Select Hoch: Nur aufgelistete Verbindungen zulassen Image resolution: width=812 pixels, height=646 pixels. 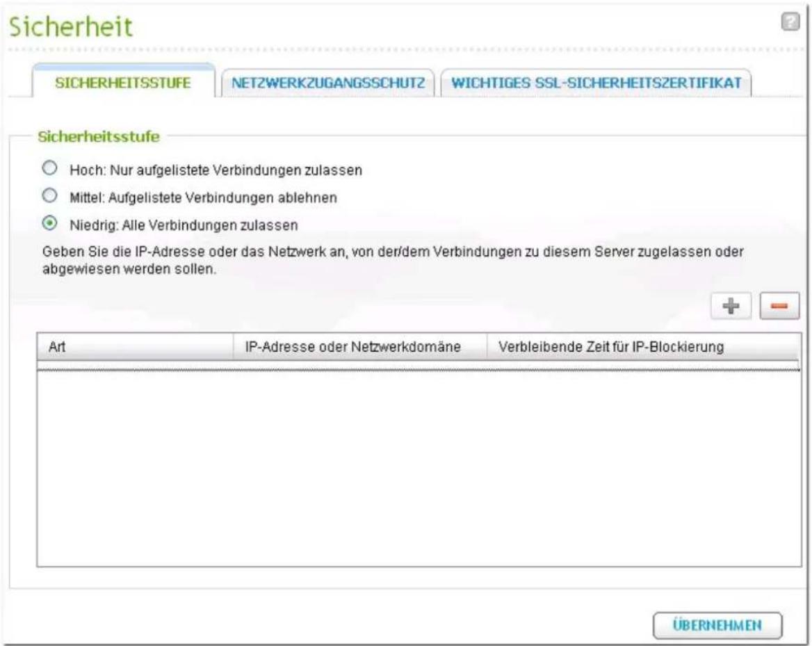pyautogui.click(x=50, y=168)
